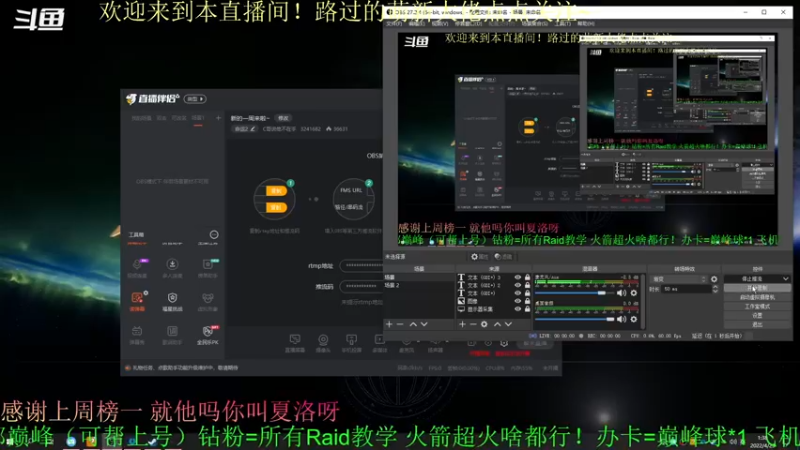800x450 pixels.
Task: Move source down in OBS sources list
Action: (x=508, y=324)
